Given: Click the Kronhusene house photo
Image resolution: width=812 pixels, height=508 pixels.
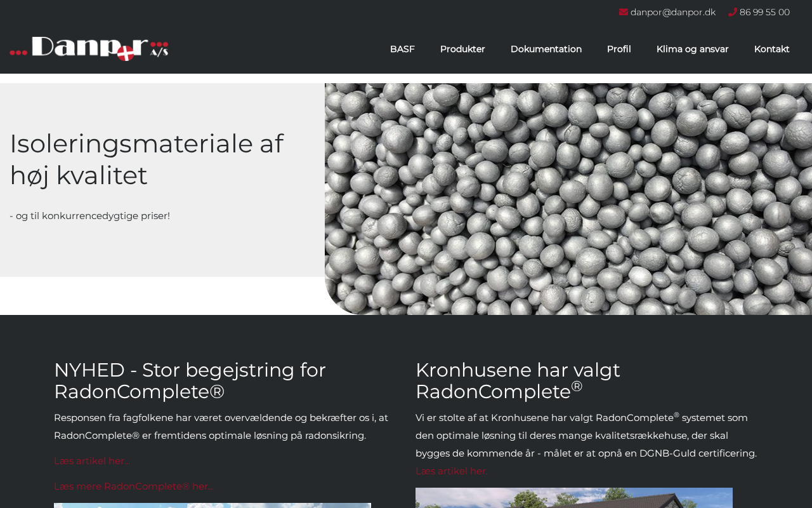Looking at the screenshot, I should (574, 498).
